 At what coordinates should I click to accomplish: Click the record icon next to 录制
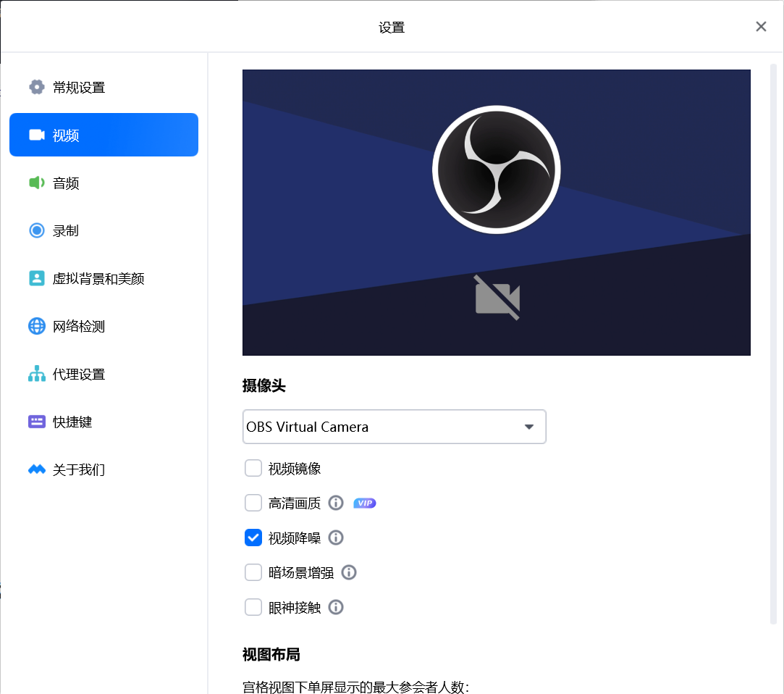pyautogui.click(x=36, y=230)
